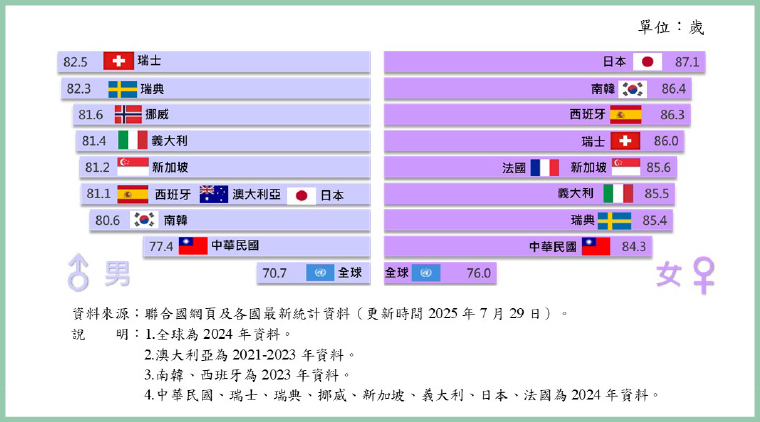Screen dimensions: 760x422
Task: Click the Italy flag beside 81.4
Action: pyautogui.click(x=132, y=141)
